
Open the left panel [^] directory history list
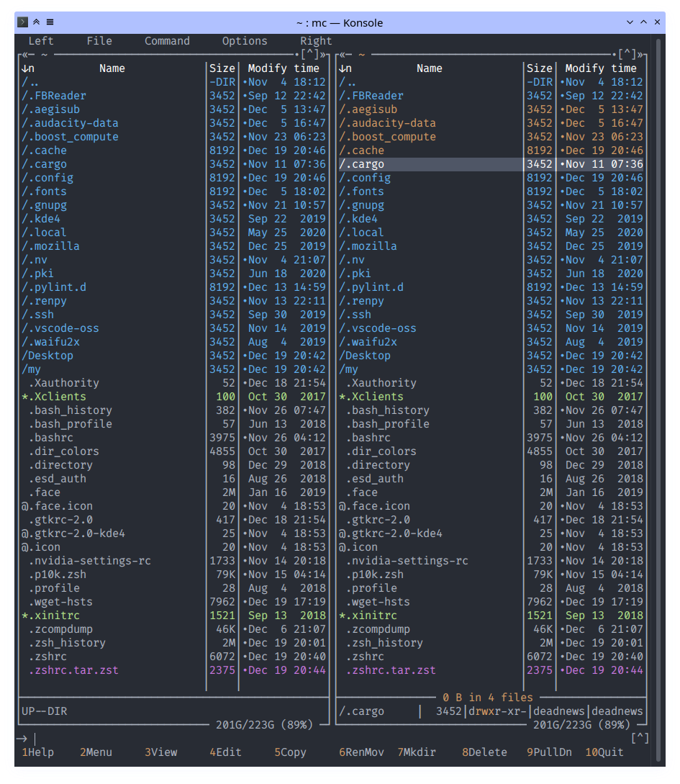click(309, 55)
